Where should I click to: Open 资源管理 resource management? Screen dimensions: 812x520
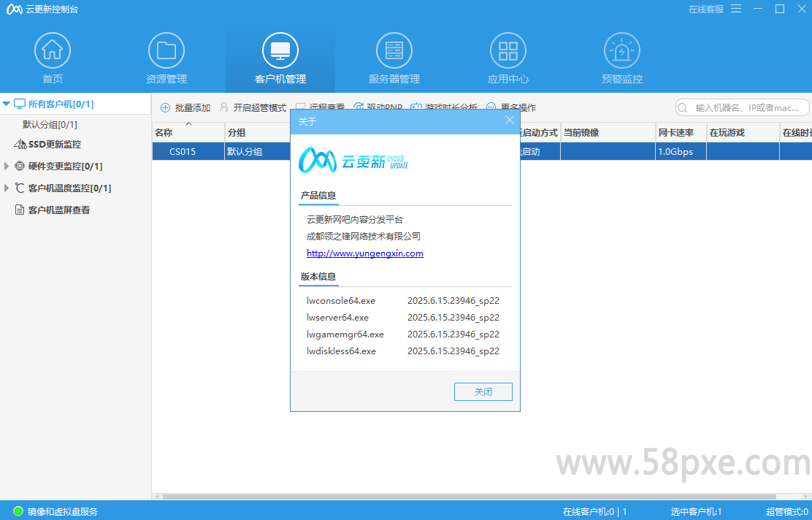click(166, 58)
